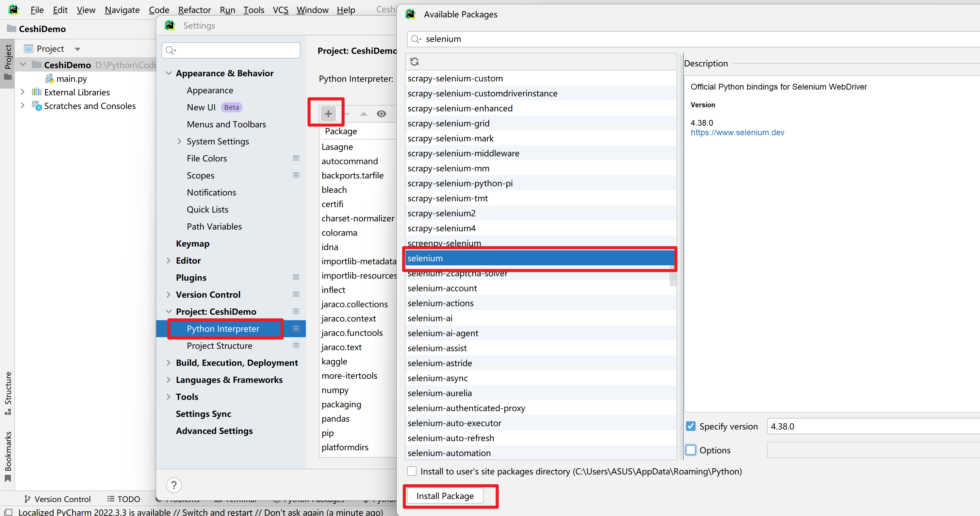
Task: Expand External Libraries in project tree
Action: coord(22,92)
